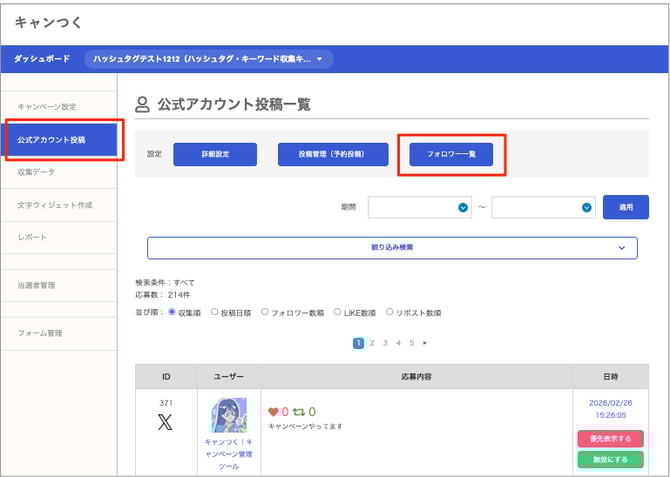670x477 pixels.
Task: Click the next page arrow in pagination
Action: click(x=425, y=343)
